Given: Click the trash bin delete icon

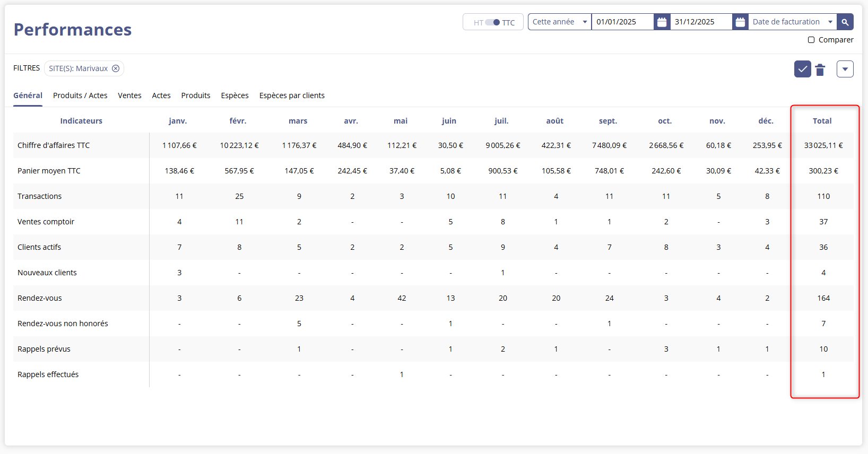Looking at the screenshot, I should [820, 69].
